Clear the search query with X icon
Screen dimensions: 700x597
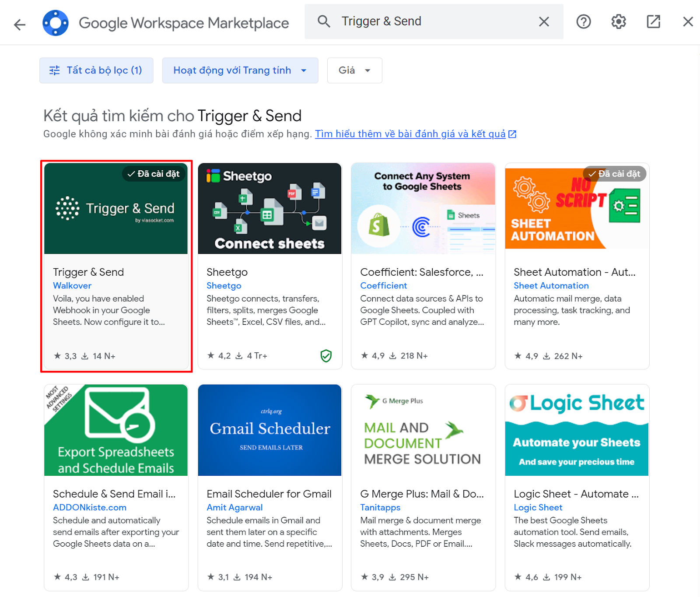544,21
